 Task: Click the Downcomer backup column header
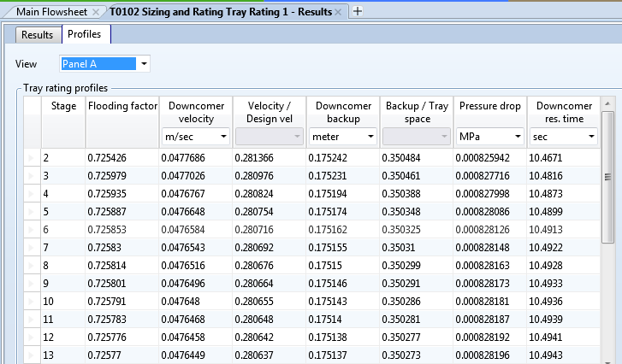tap(343, 112)
